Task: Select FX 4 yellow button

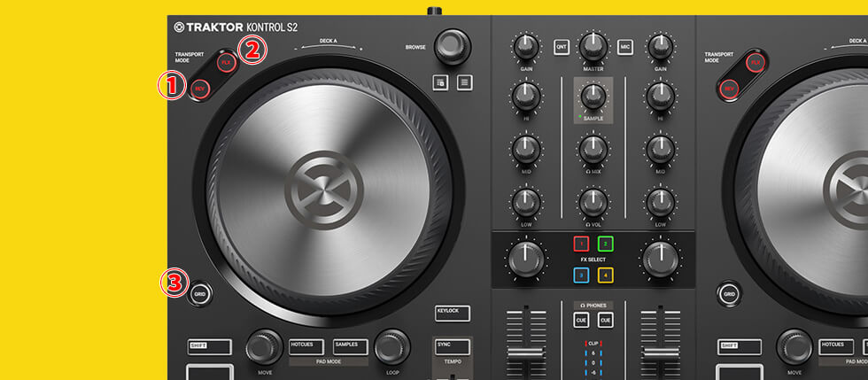Action: 606,275
